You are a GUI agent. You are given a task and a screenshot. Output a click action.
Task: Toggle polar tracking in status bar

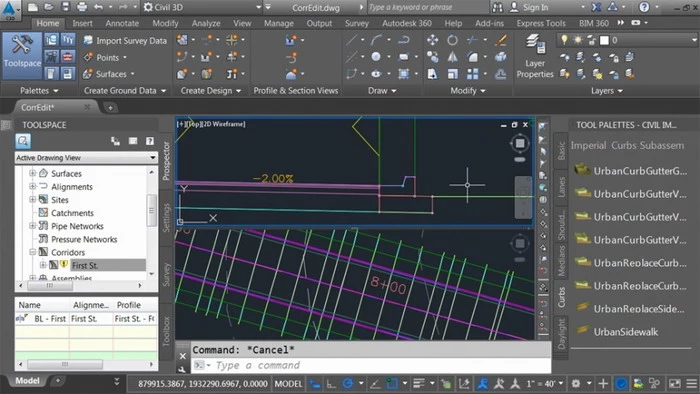[348, 384]
